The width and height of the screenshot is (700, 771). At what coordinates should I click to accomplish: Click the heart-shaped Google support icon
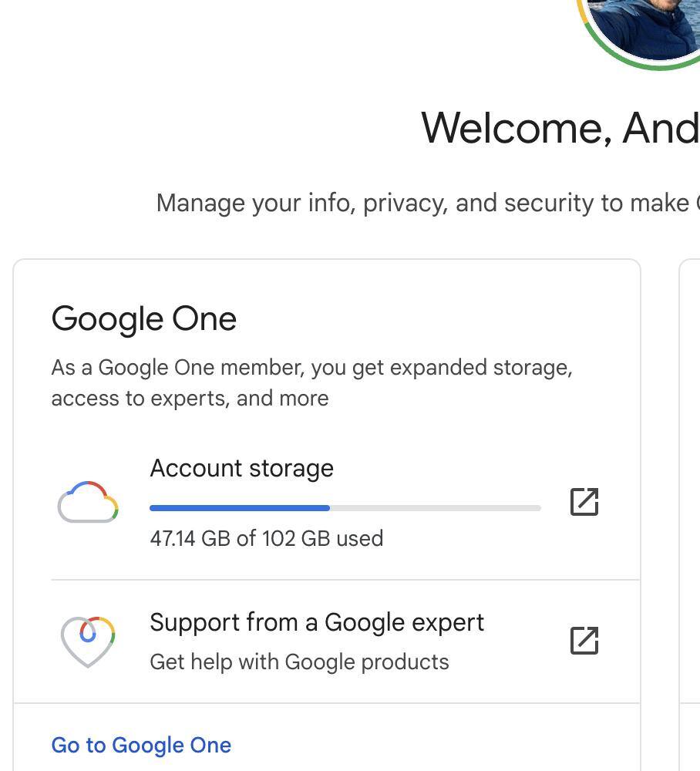click(x=88, y=640)
